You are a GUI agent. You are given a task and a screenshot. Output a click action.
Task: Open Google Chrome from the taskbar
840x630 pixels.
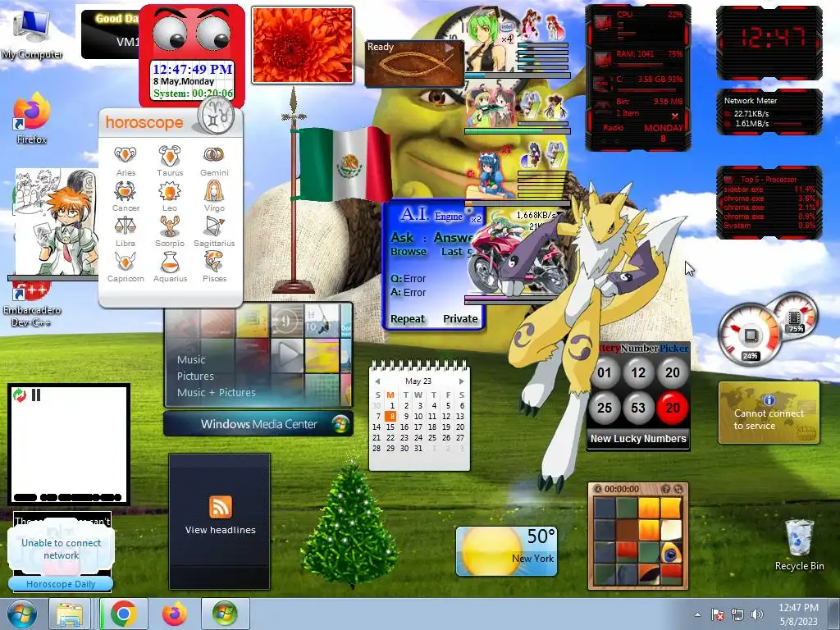pyautogui.click(x=124, y=614)
